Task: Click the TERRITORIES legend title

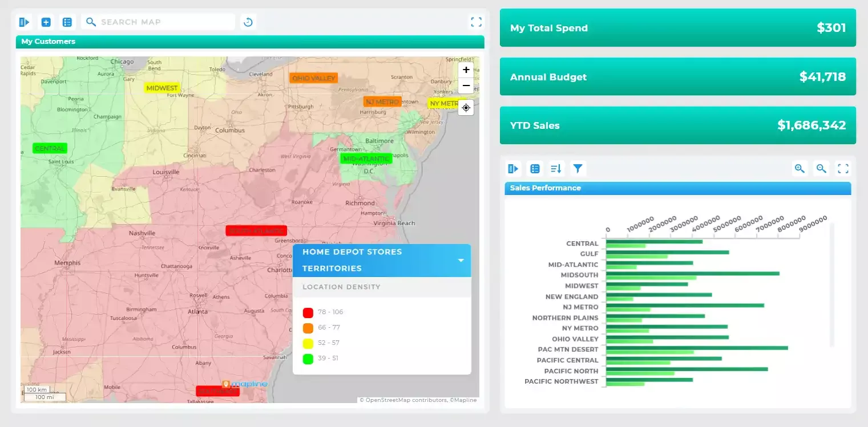Action: tap(332, 269)
